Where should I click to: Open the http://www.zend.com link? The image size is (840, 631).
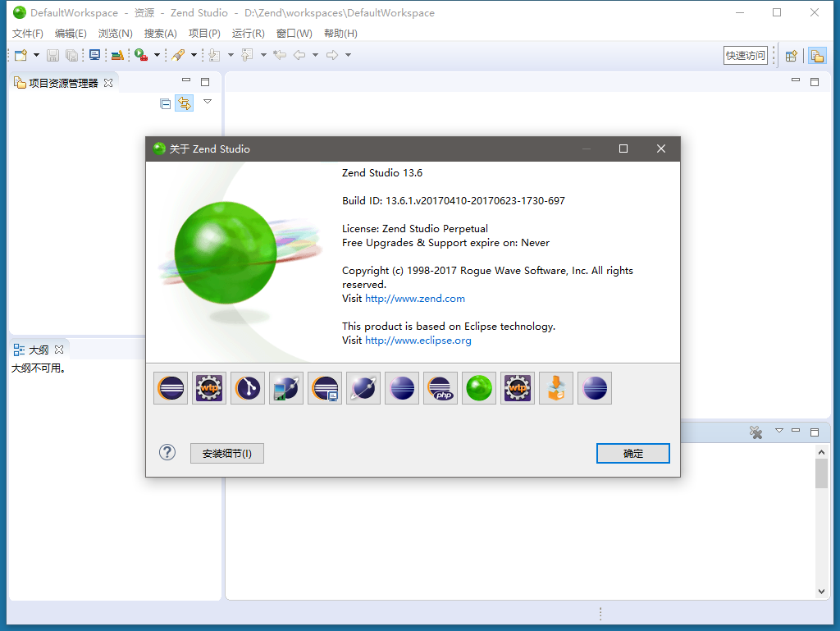[x=414, y=298]
